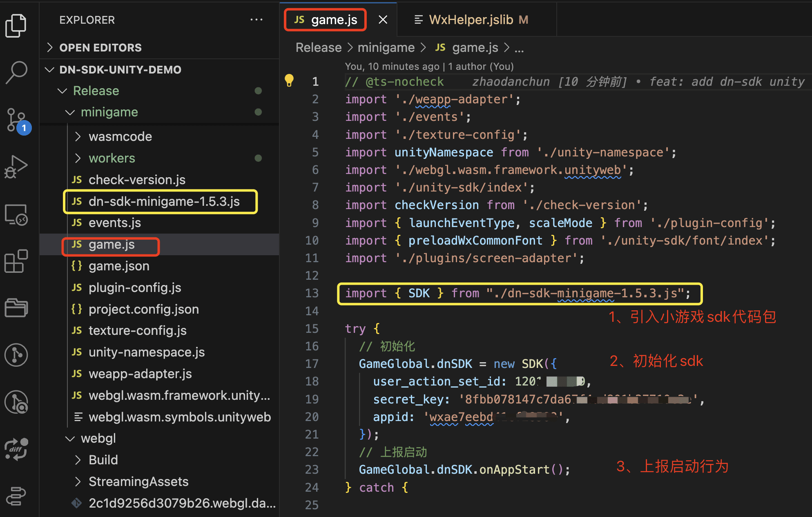Click game.js in the breadcrumb path
The image size is (812, 517).
[466, 48]
